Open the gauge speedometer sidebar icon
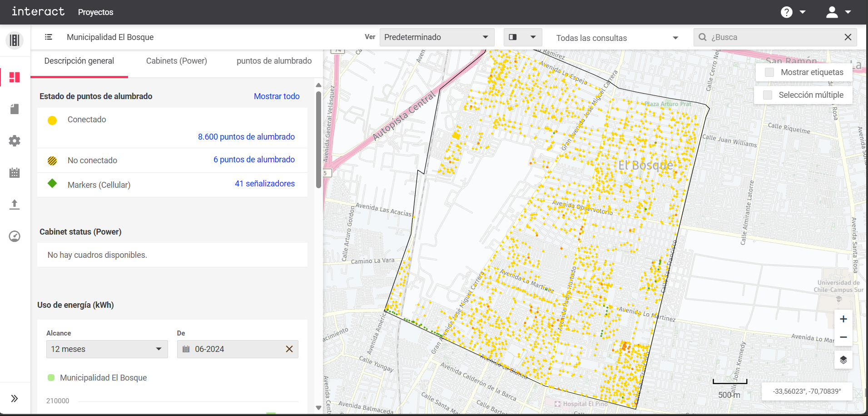Screen dimensions: 868x416 (x=15, y=236)
